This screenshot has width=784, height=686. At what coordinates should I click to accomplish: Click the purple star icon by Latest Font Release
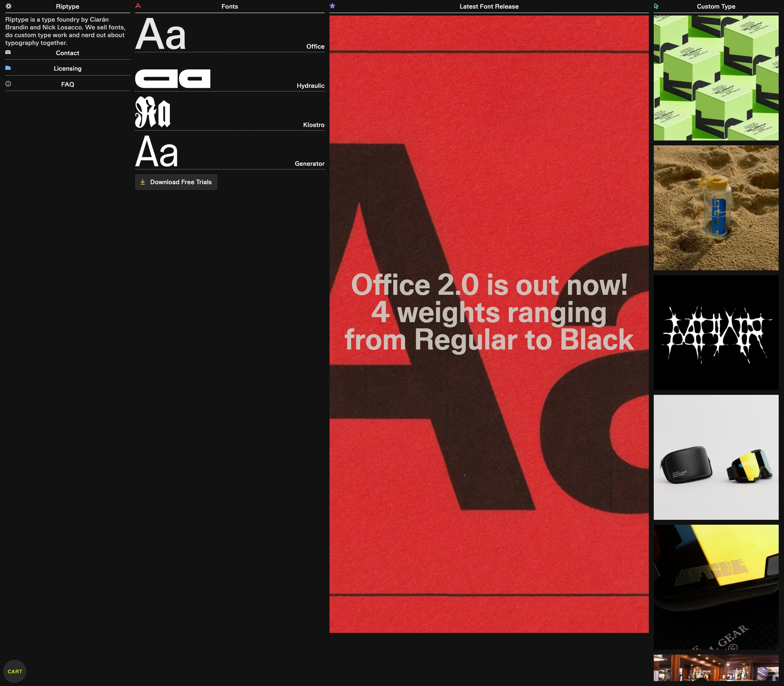pyautogui.click(x=332, y=6)
